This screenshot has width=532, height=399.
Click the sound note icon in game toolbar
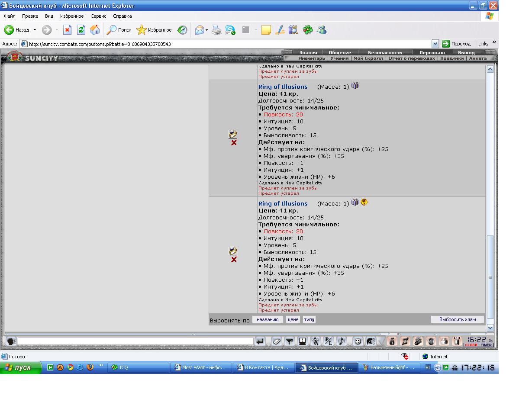pos(342,341)
